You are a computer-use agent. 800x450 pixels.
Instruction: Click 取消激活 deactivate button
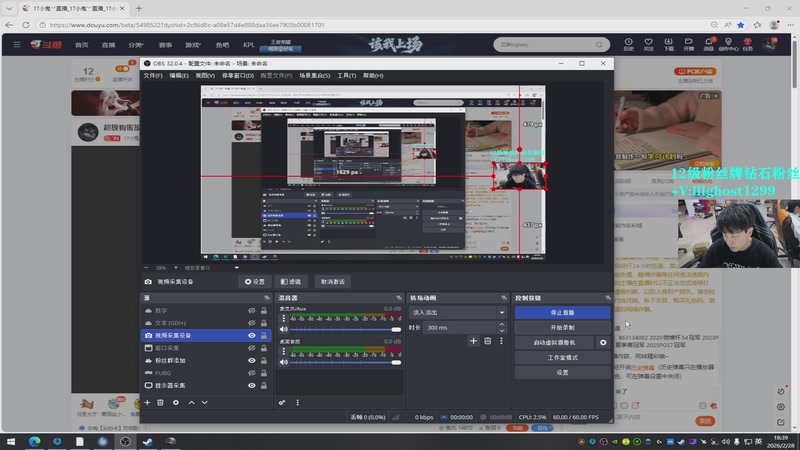coord(333,282)
